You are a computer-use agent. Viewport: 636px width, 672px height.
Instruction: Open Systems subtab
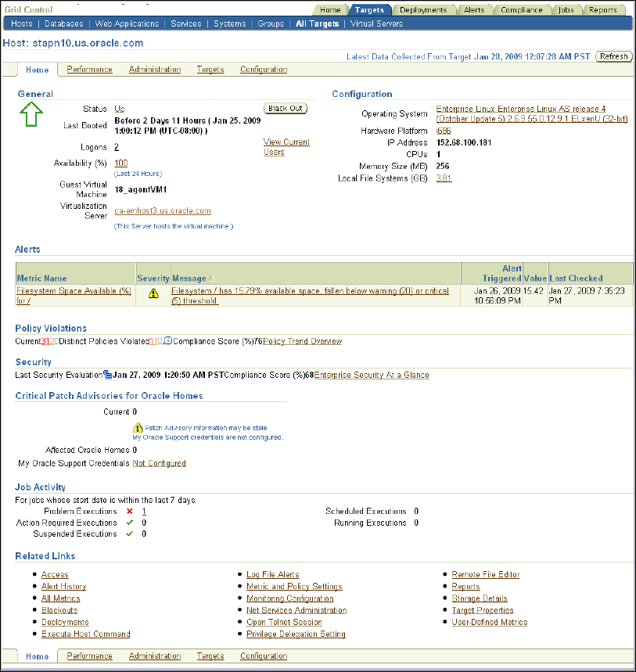click(230, 23)
